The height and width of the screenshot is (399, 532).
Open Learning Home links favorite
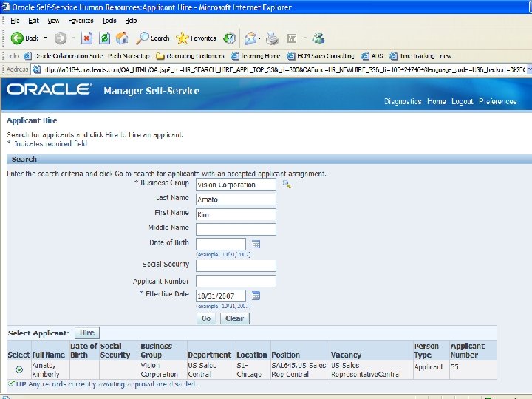tap(255, 56)
